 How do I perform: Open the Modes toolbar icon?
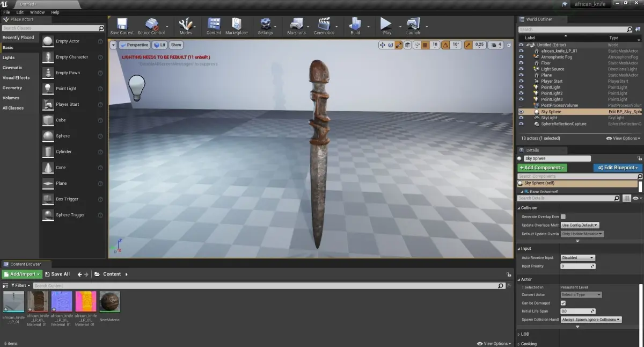click(x=186, y=24)
